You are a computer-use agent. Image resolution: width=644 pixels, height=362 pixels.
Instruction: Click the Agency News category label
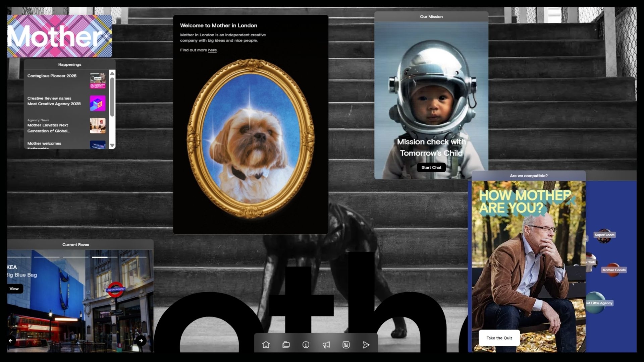[38, 120]
